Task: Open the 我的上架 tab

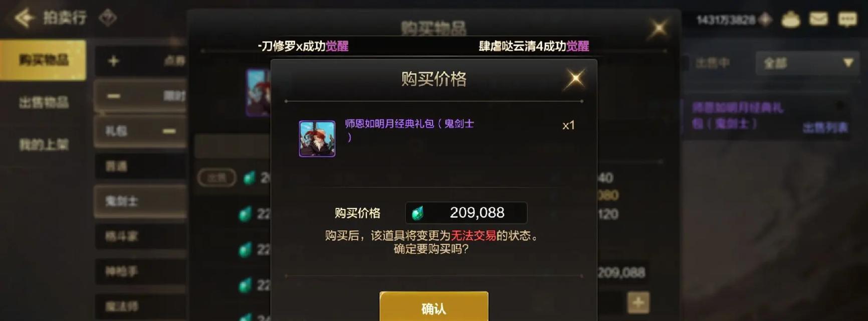Action: click(x=44, y=145)
